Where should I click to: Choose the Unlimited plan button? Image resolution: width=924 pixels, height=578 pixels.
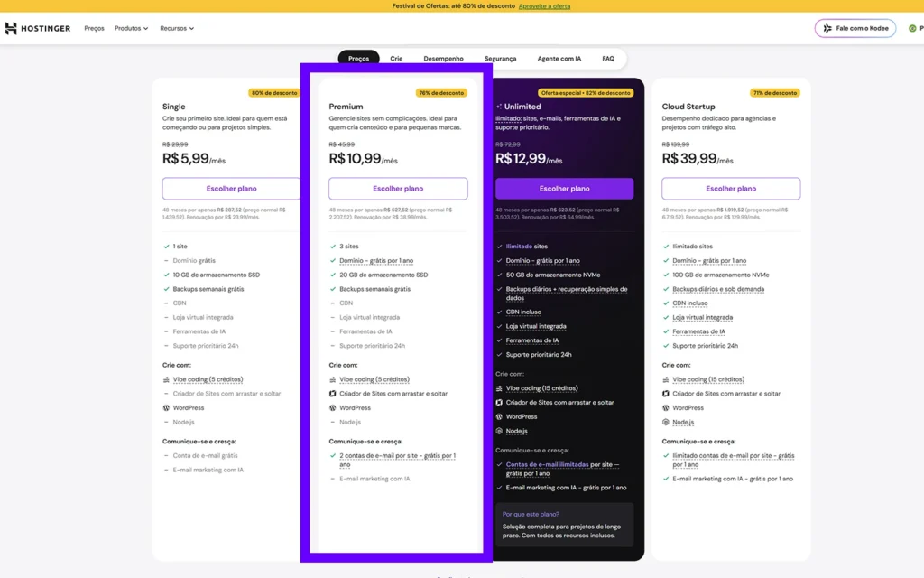click(x=565, y=189)
